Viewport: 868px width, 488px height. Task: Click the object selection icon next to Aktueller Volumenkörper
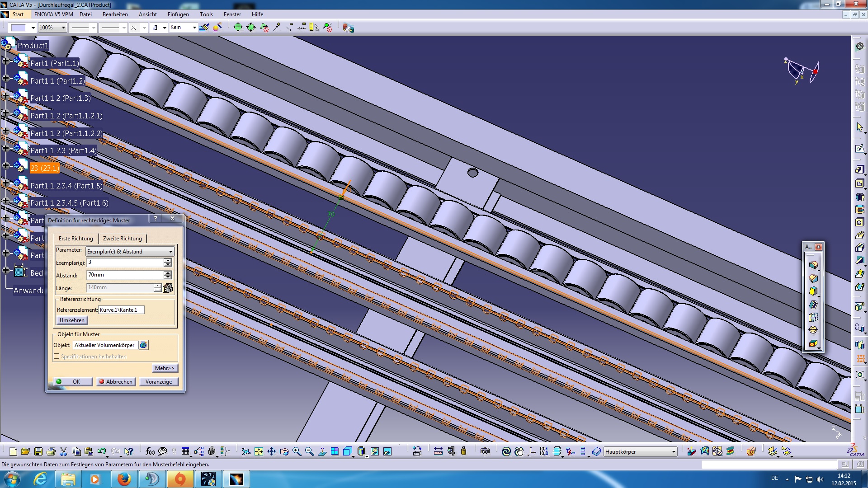(x=143, y=345)
